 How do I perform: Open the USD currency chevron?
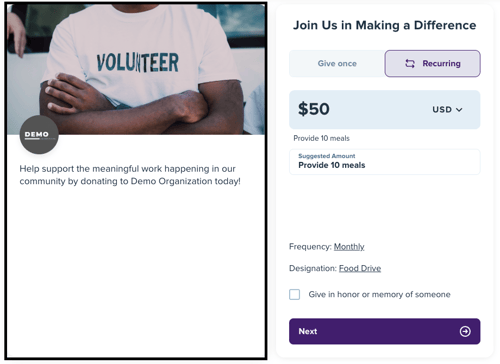pos(459,110)
